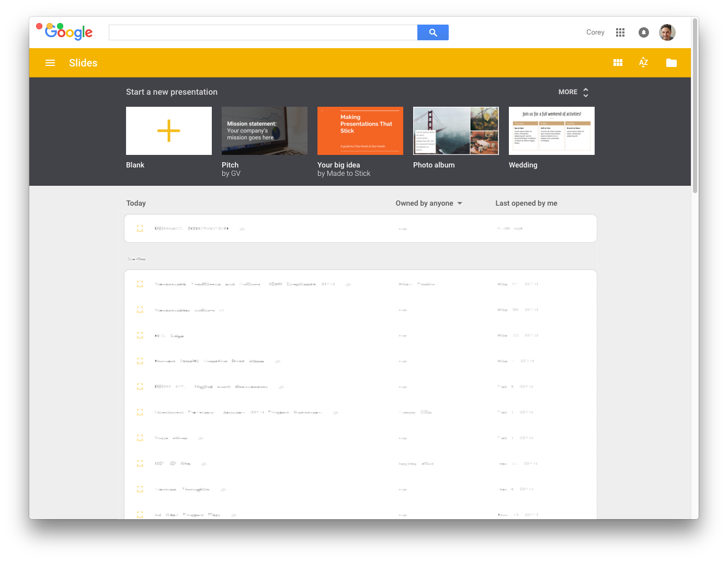
Task: Maximize the window with green button
Action: coord(60,26)
